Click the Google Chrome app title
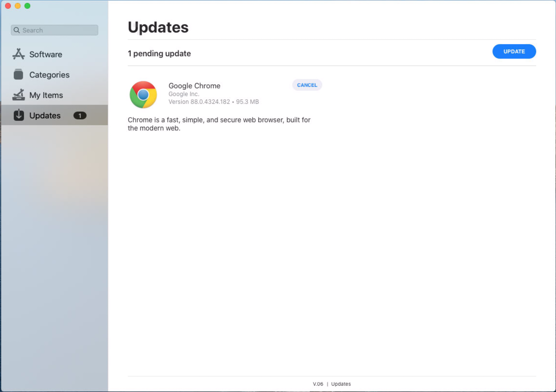Viewport: 556px width, 392px height. [x=194, y=86]
